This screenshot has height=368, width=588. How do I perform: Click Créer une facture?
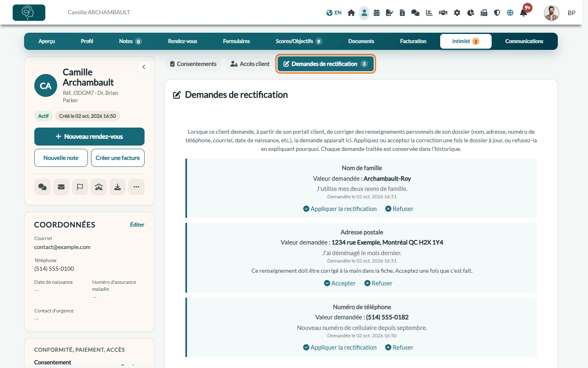[118, 158]
